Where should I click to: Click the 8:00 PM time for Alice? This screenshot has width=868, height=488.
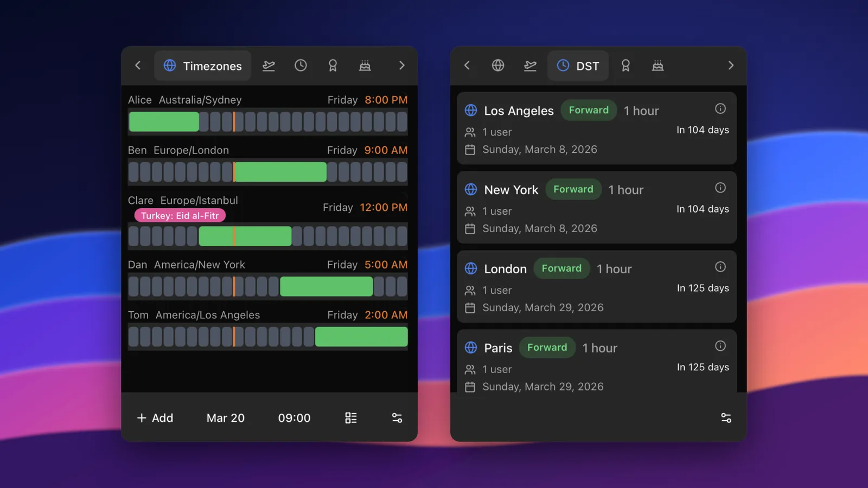386,100
